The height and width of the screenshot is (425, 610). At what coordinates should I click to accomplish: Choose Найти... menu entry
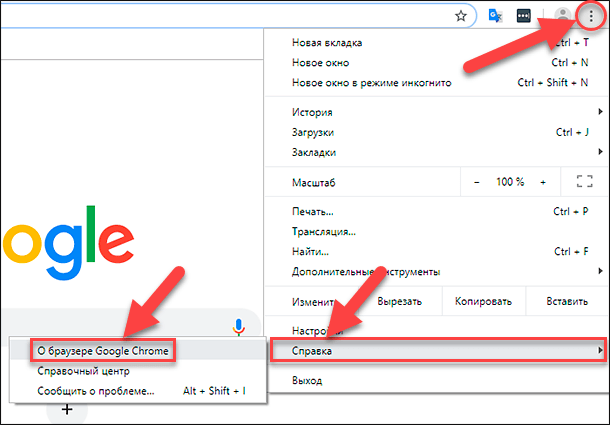coord(436,251)
